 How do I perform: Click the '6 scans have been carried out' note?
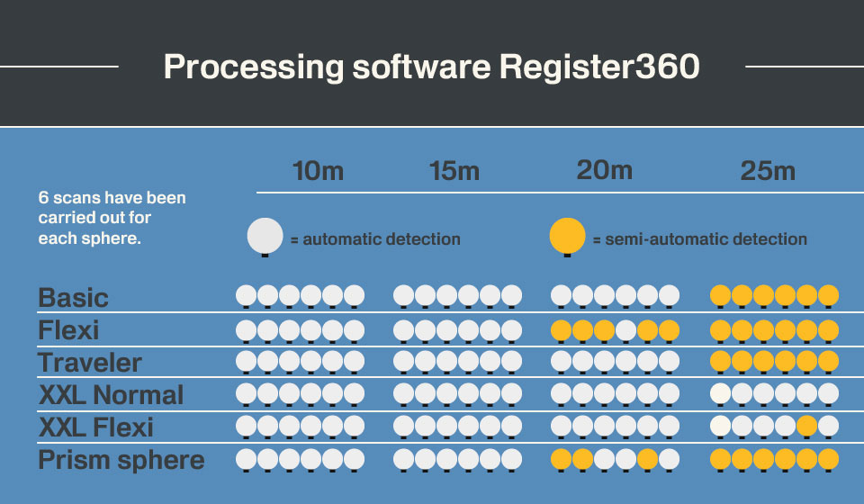tap(112, 218)
